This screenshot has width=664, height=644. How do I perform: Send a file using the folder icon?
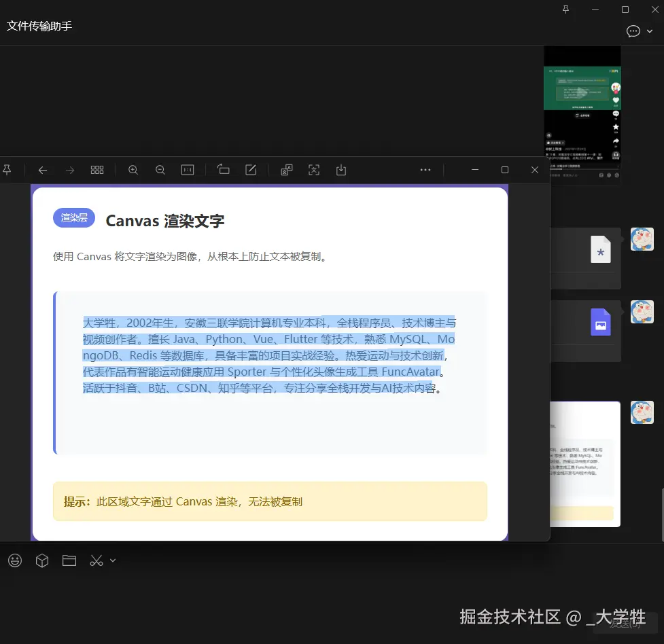click(x=69, y=560)
